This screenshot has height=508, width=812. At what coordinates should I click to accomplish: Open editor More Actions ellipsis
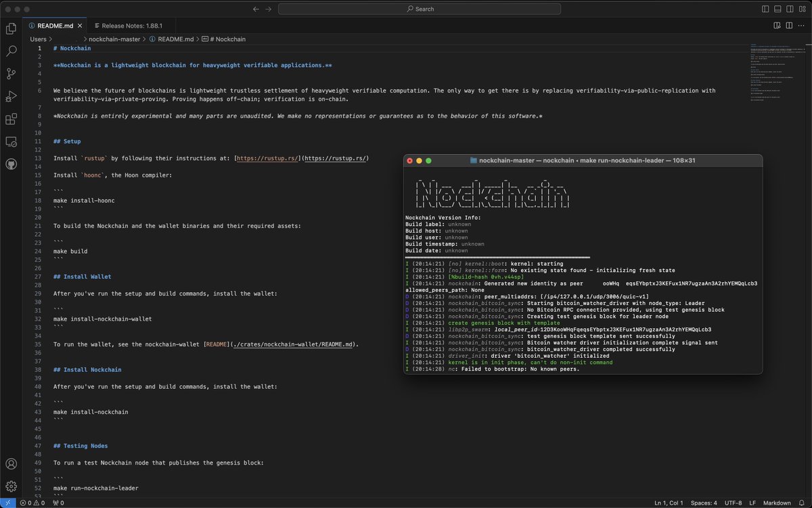[801, 26]
